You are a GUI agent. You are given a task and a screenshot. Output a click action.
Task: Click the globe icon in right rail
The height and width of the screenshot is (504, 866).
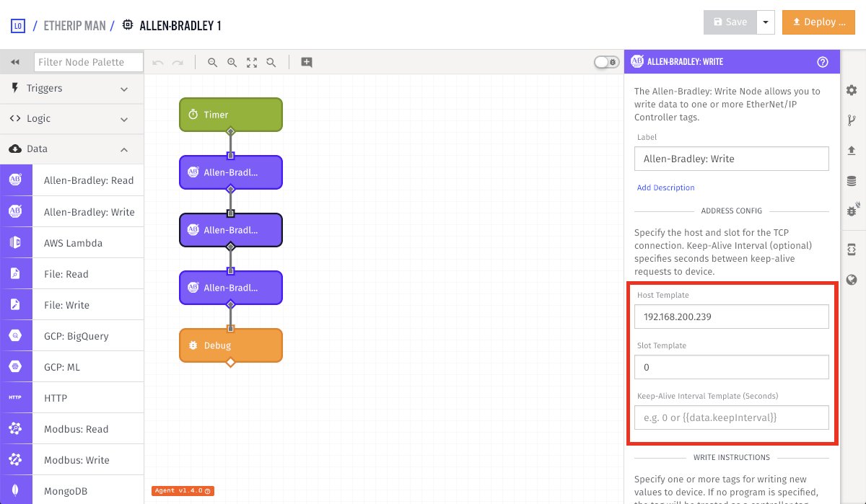point(852,280)
